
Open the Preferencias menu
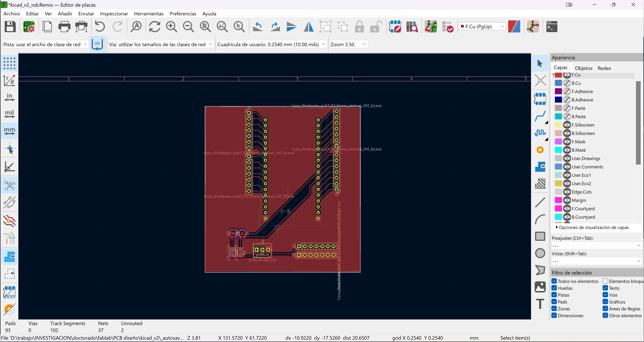pos(183,14)
